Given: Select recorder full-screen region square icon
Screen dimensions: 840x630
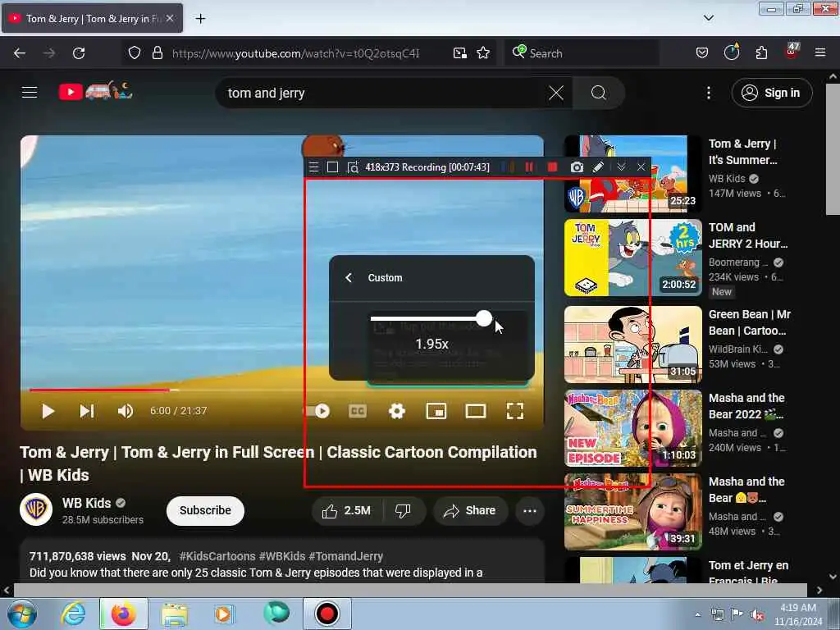Looking at the screenshot, I should tap(333, 167).
